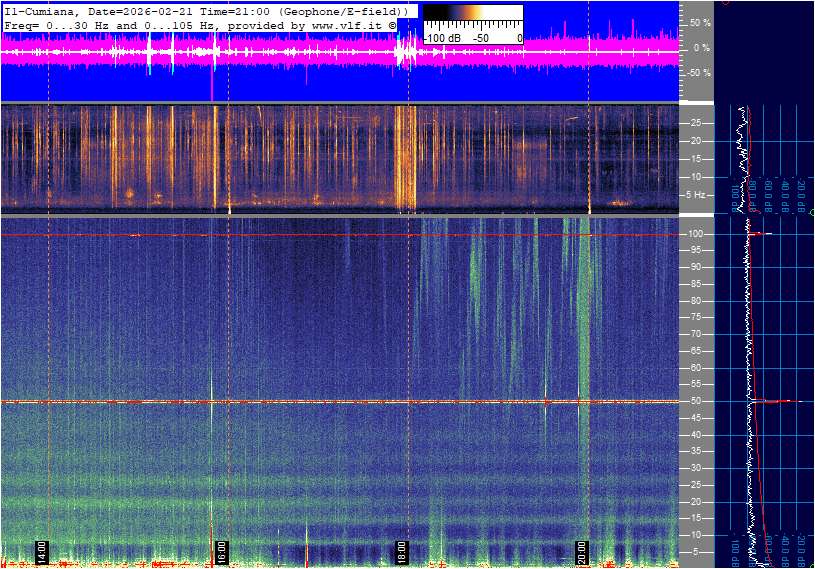
Task: Click the 50 % amplitude axis label
Action: point(699,22)
